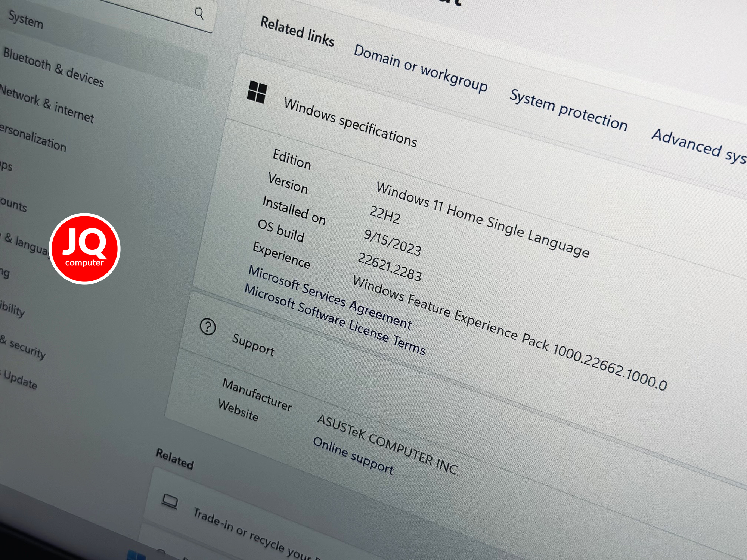Go to Network & internet settings
The height and width of the screenshot is (560, 747).
coord(47,104)
